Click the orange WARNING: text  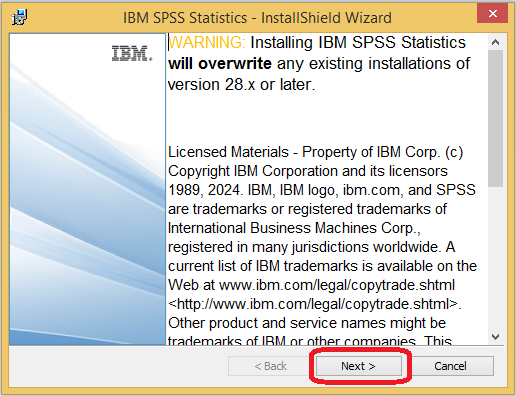(x=207, y=42)
